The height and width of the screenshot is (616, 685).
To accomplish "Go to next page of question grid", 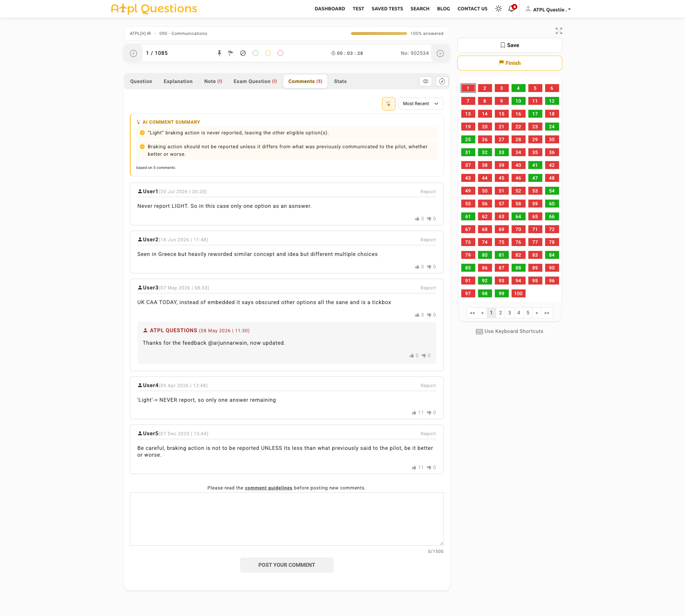I will click(x=537, y=313).
